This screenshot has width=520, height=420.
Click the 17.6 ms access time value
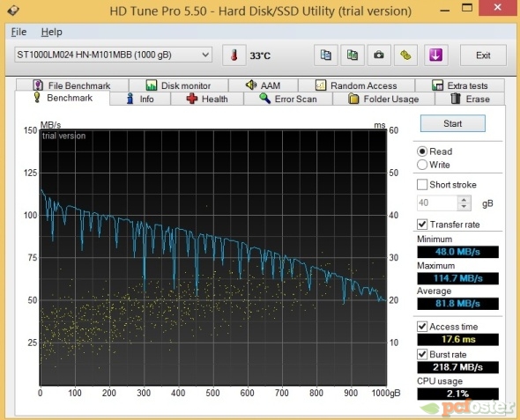coord(457,339)
